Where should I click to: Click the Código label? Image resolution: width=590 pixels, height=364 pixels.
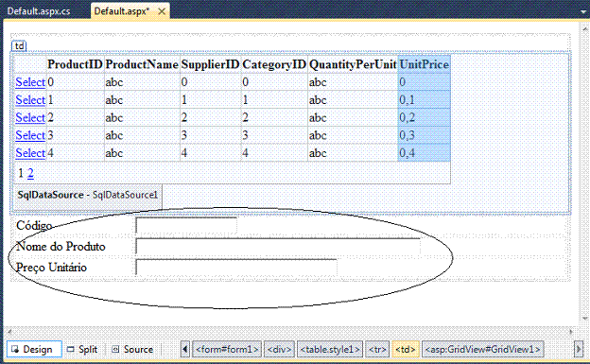(34, 225)
